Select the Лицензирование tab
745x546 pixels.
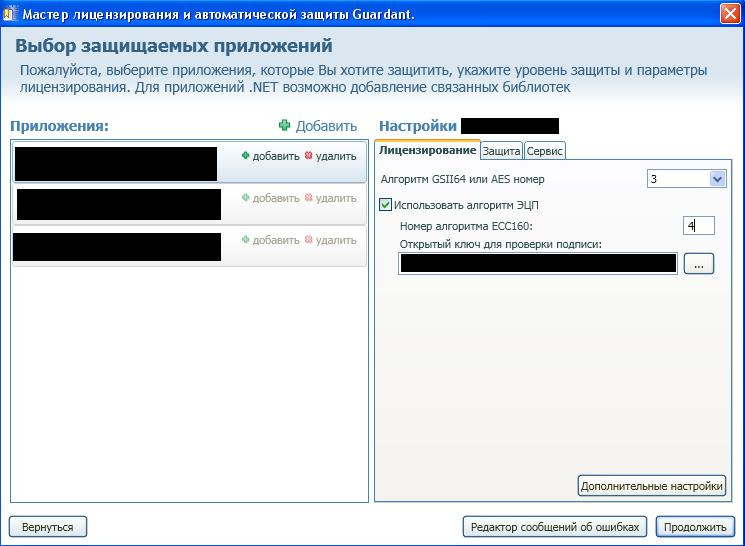pos(427,150)
